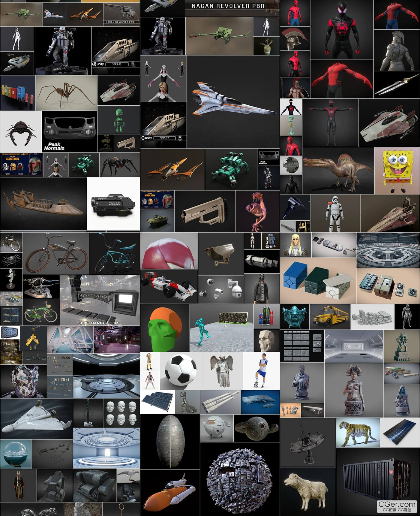Select the small green robot thumbnail

pyautogui.click(x=118, y=119)
